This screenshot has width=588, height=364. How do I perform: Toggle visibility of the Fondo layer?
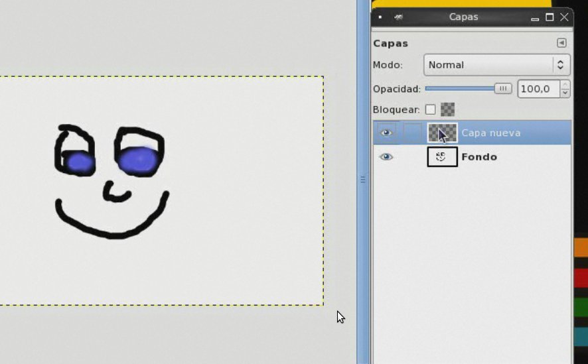[386, 157]
